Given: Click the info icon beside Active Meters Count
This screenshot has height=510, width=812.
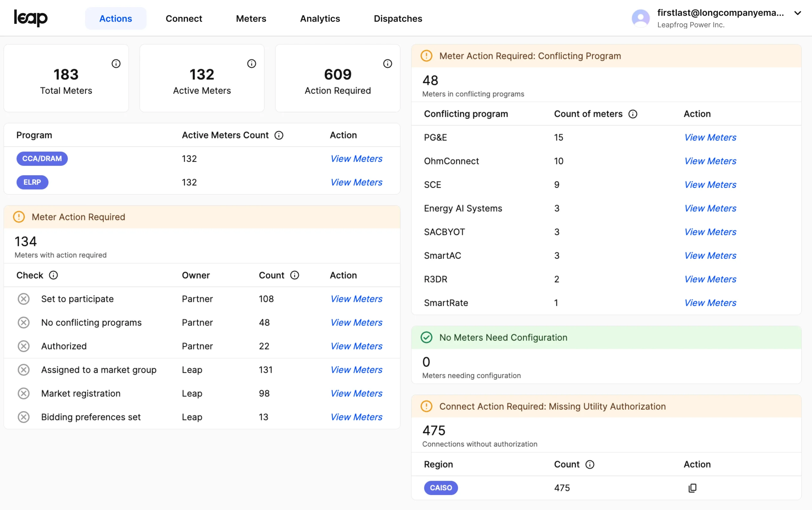Looking at the screenshot, I should coord(279,135).
